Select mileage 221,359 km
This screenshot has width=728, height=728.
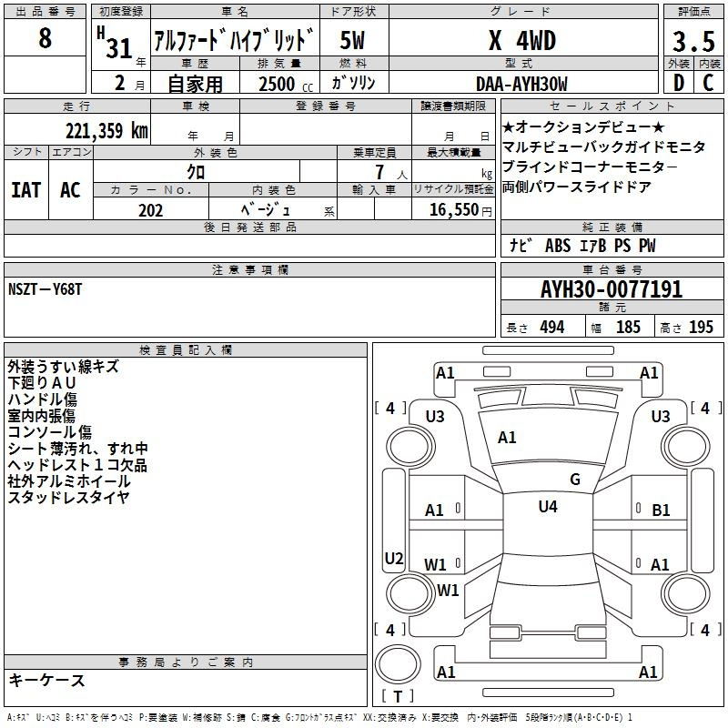(x=106, y=131)
